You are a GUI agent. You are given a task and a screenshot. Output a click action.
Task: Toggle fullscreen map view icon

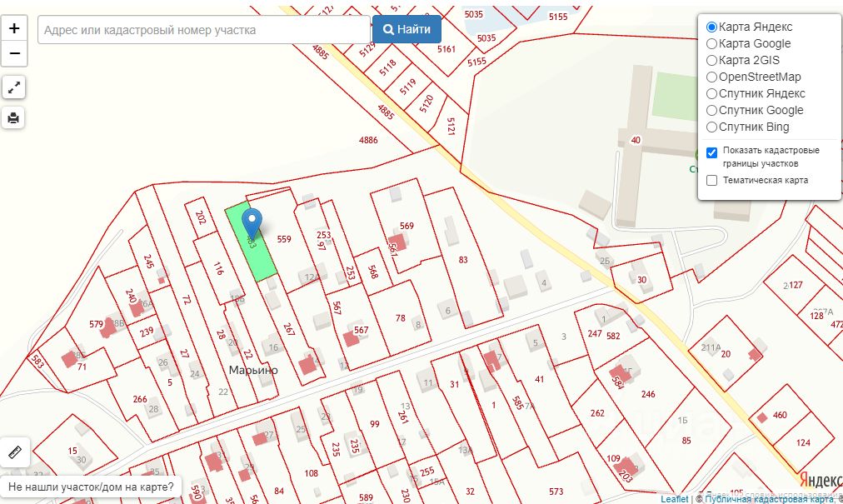tap(14, 87)
